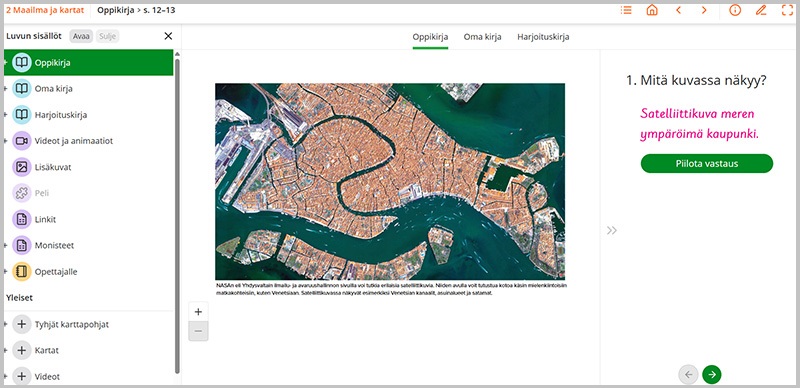Click the 2 Maailma ja kartat breadcrumb
Image resolution: width=800 pixels, height=388 pixels.
coord(45,10)
